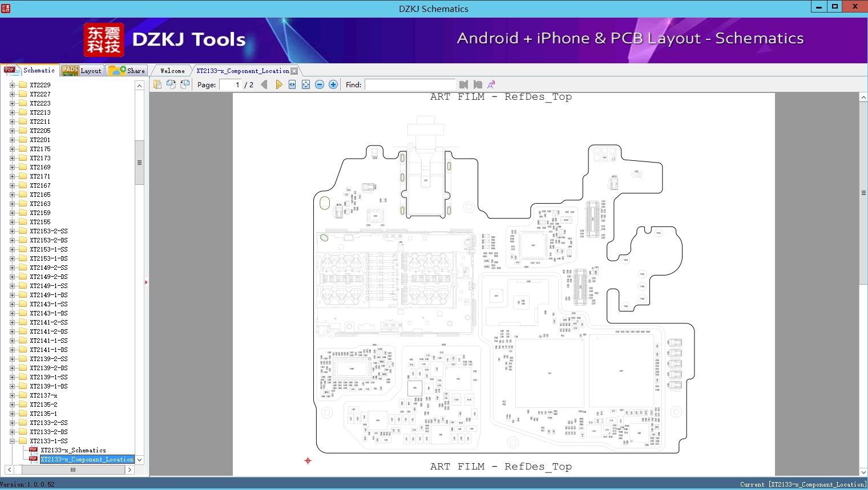The height and width of the screenshot is (490, 868).
Task: Open the Welcome document tab
Action: click(172, 71)
